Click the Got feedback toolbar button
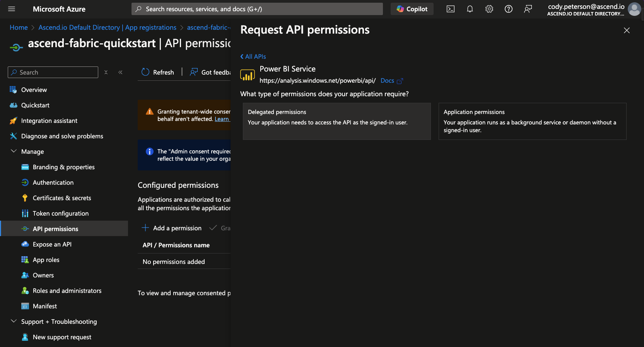Image resolution: width=644 pixels, height=347 pixels. coord(210,72)
